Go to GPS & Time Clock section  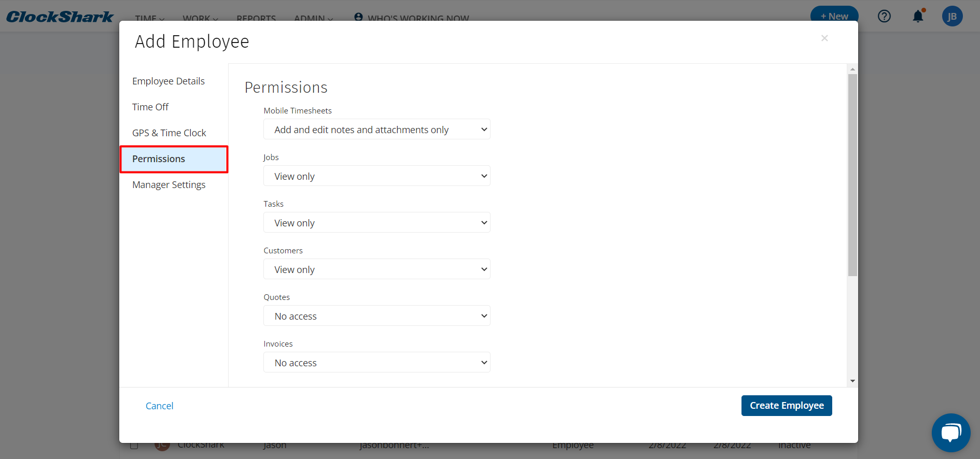(169, 133)
